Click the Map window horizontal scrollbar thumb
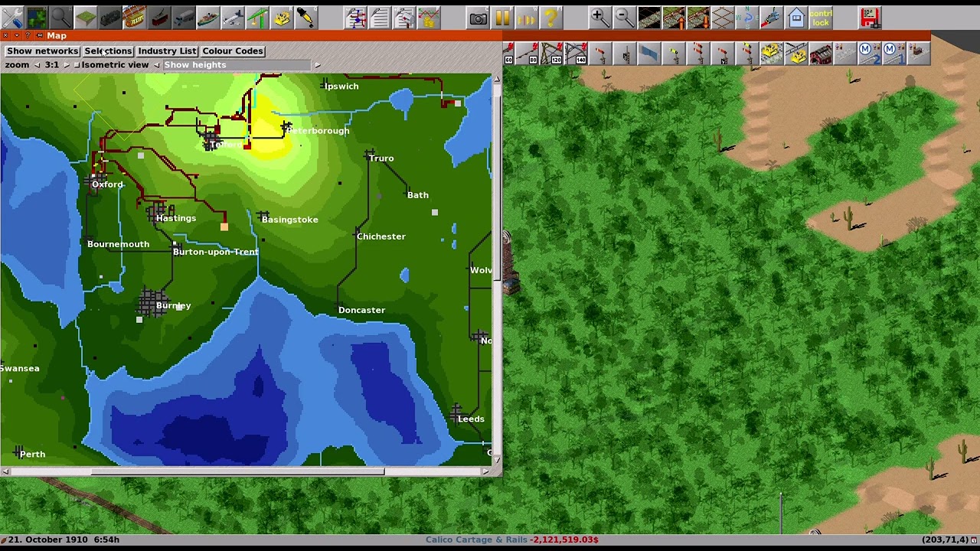The width and height of the screenshot is (980, 551). pyautogui.click(x=238, y=471)
